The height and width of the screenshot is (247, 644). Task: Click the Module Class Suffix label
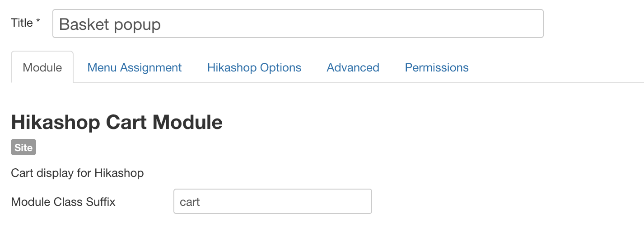[x=63, y=202]
